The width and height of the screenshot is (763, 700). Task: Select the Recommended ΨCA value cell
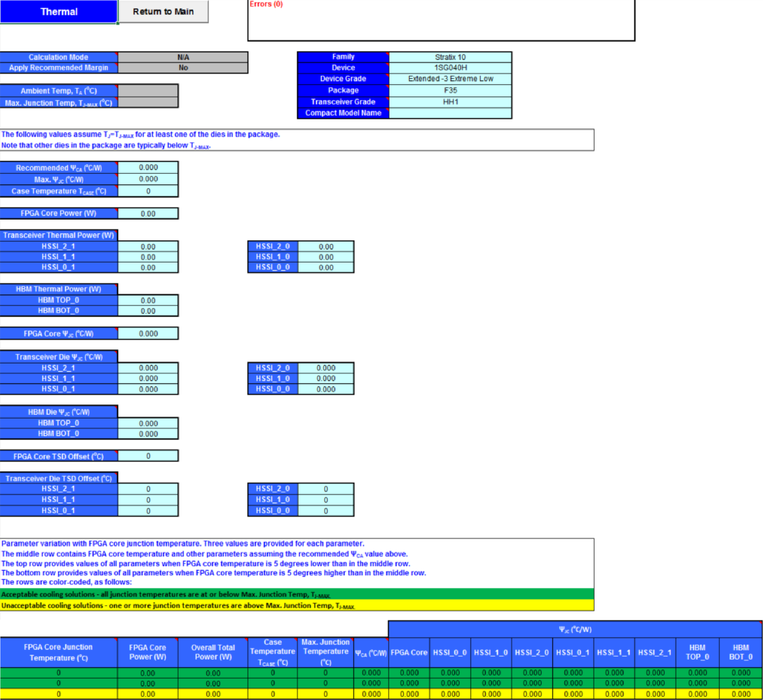coord(148,167)
